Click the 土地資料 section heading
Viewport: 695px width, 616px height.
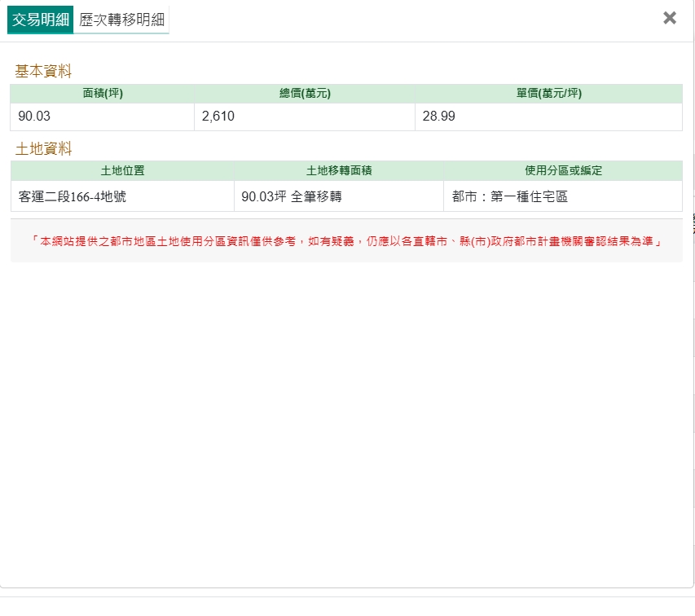pyautogui.click(x=43, y=149)
